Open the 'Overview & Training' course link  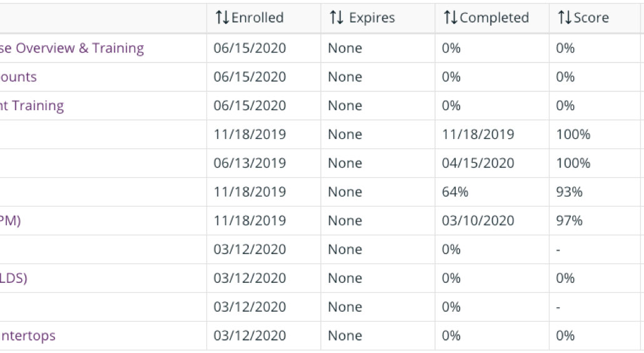coord(72,48)
